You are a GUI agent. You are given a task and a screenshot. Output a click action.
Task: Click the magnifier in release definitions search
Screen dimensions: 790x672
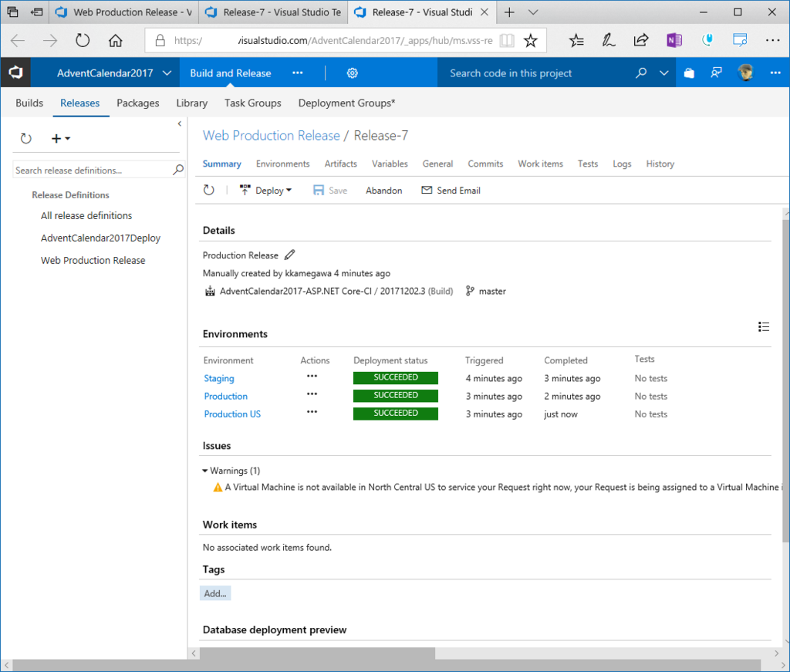(x=178, y=170)
